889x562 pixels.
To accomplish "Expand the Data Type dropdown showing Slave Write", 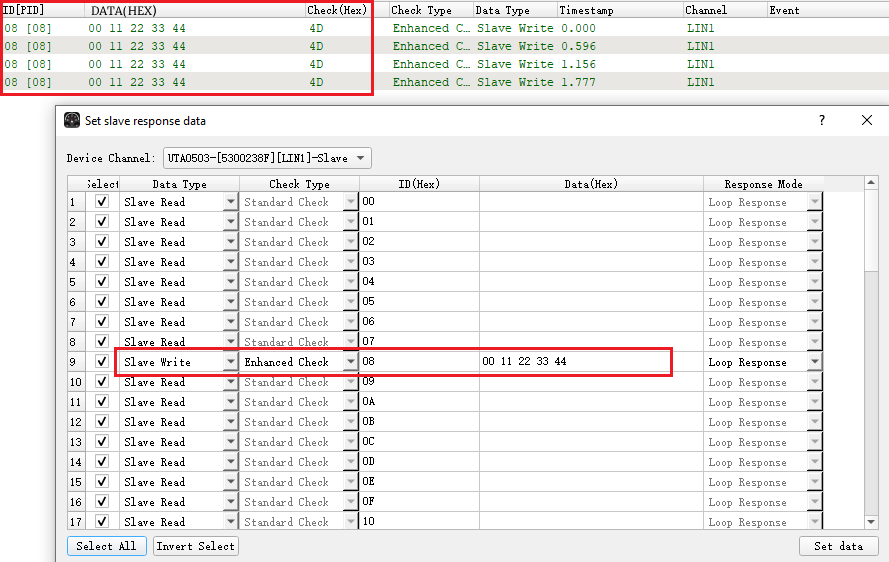I will [230, 362].
